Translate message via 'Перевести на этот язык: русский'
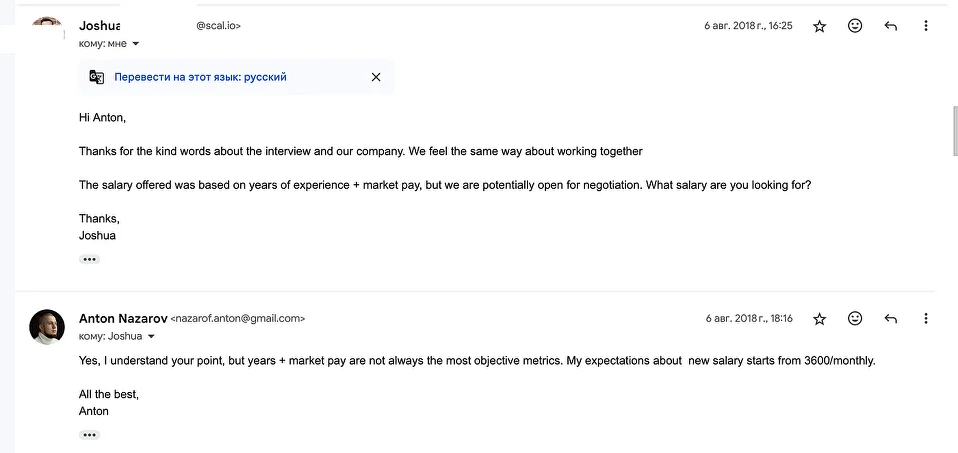 200,77
